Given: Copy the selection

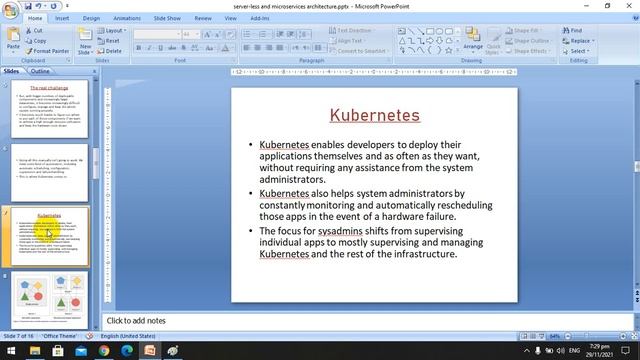Looking at the screenshot, I should [x=36, y=41].
